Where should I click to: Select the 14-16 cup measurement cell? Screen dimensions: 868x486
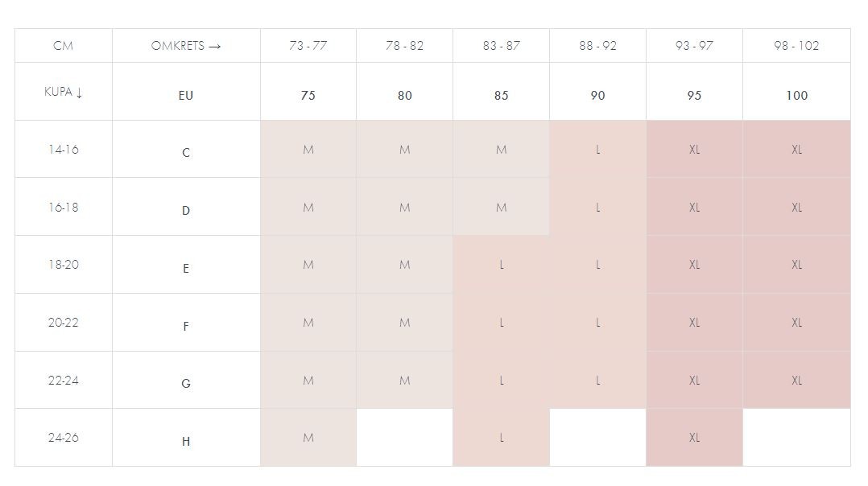click(64, 149)
